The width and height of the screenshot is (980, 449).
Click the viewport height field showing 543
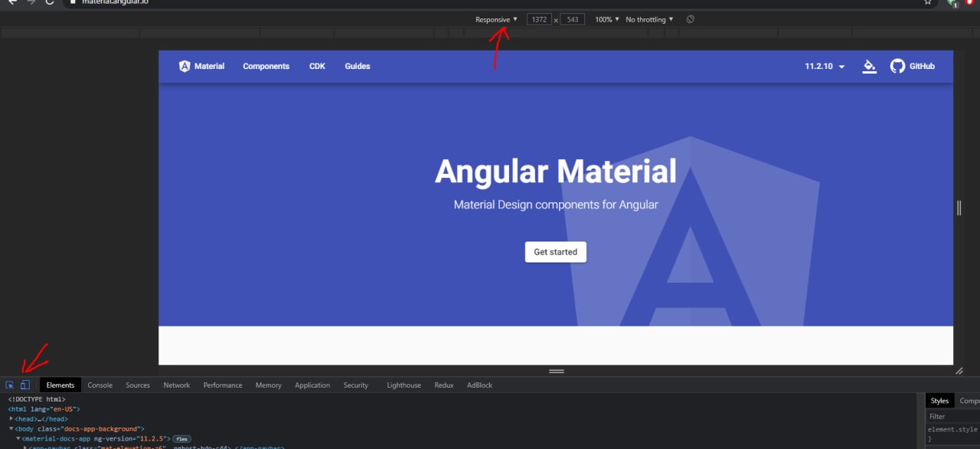572,19
